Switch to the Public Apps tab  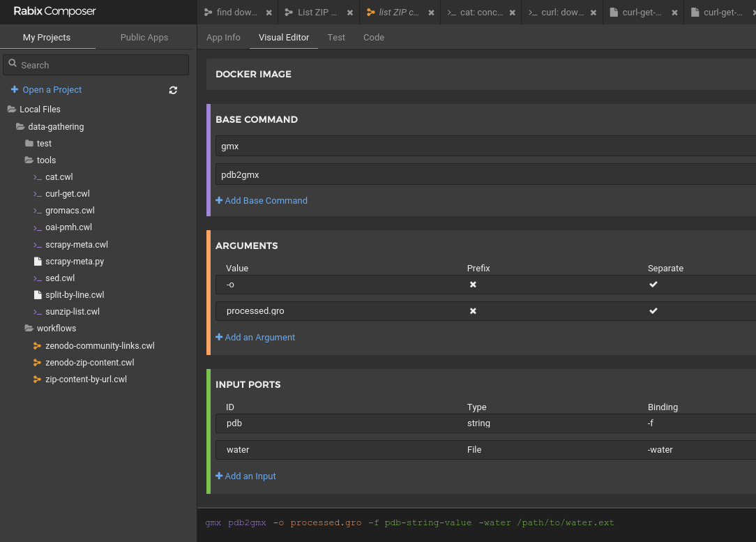[144, 37]
